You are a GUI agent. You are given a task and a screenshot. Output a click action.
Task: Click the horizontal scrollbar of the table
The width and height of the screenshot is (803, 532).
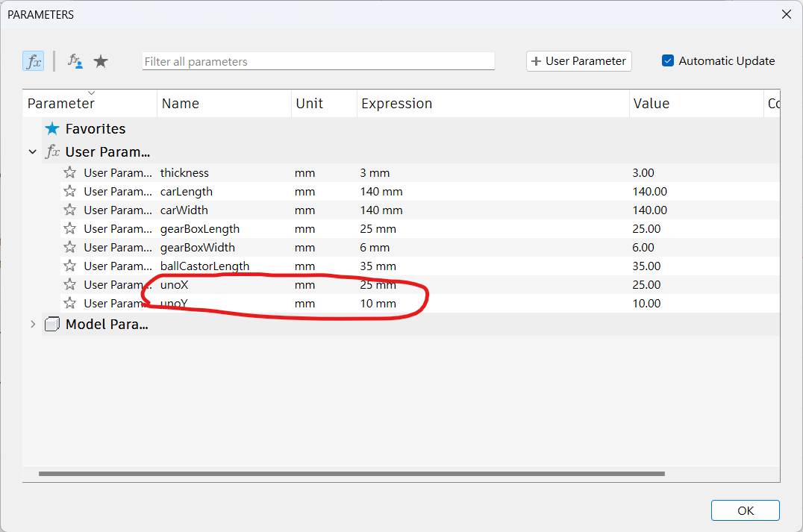[351, 473]
